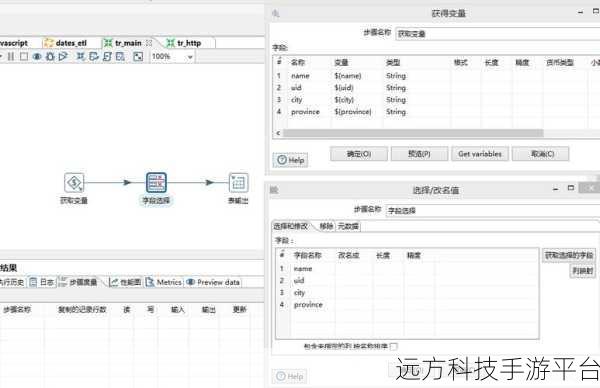The image size is (600, 388).
Task: Switch to the tr_main tab
Action: click(128, 43)
